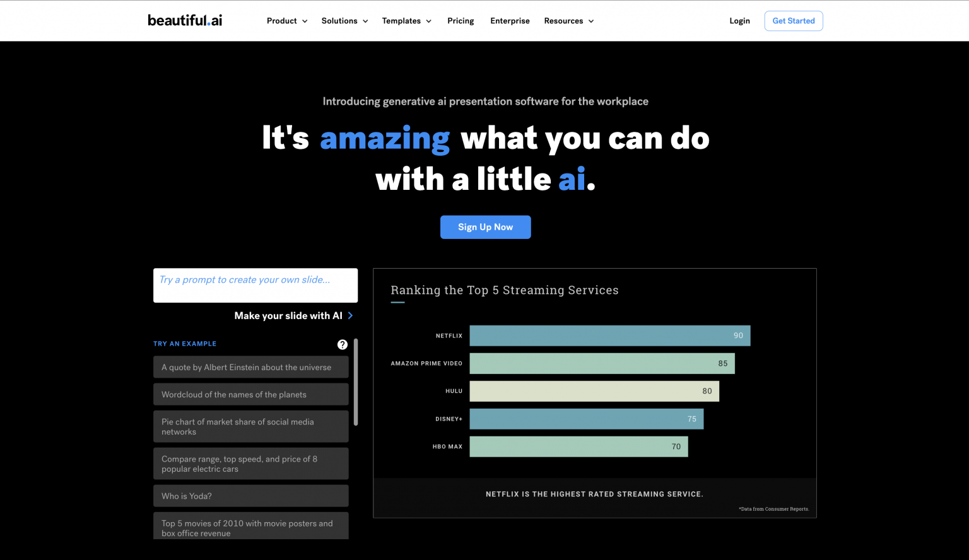
Task: Click the Get Started button
Action: coord(794,21)
